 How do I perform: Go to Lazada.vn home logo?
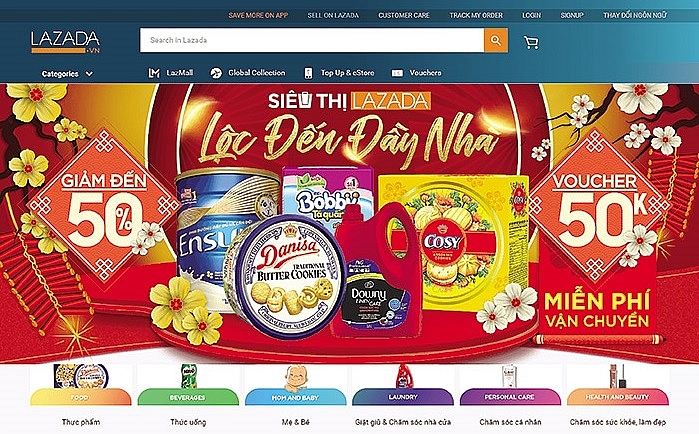click(x=65, y=42)
